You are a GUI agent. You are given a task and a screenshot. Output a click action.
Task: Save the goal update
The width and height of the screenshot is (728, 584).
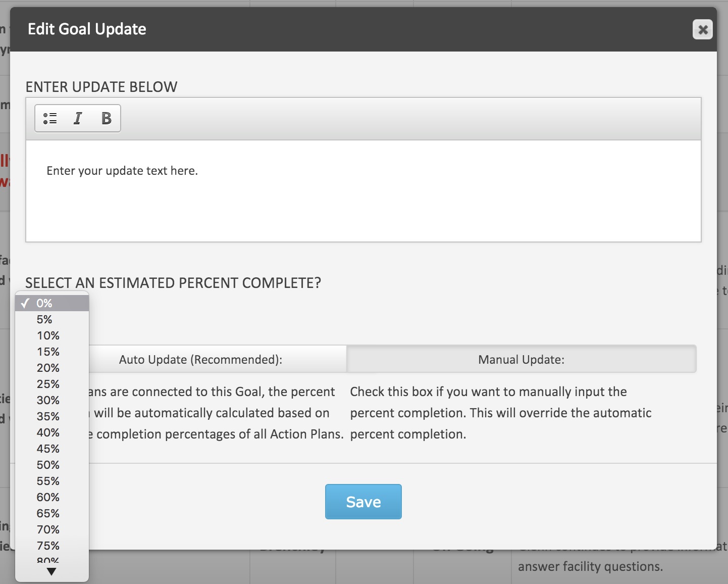(363, 502)
